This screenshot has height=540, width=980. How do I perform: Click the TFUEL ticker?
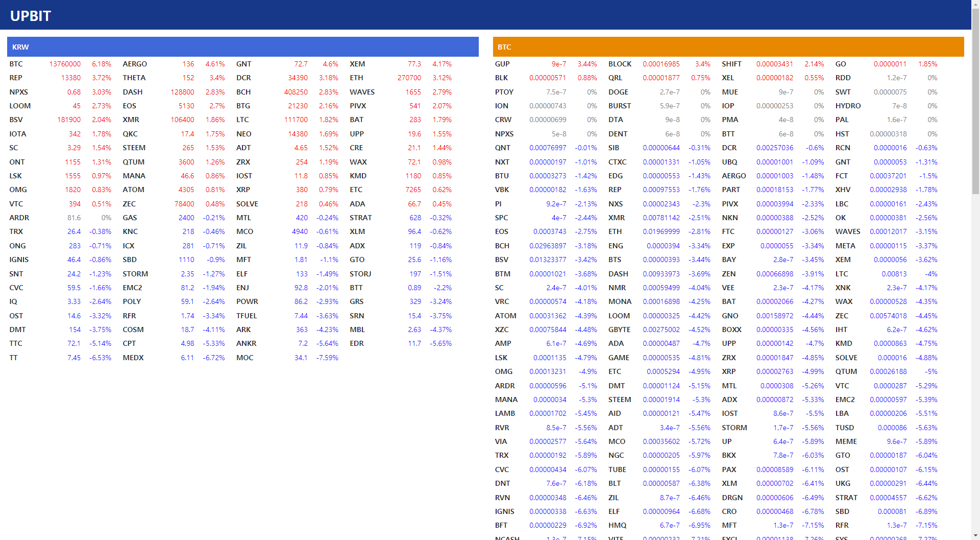(x=247, y=316)
